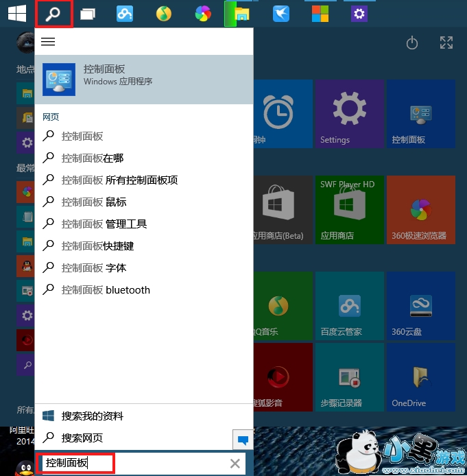Select suggestion 控制面板 鼠标
Screen dimensions: 467x476
point(144,202)
